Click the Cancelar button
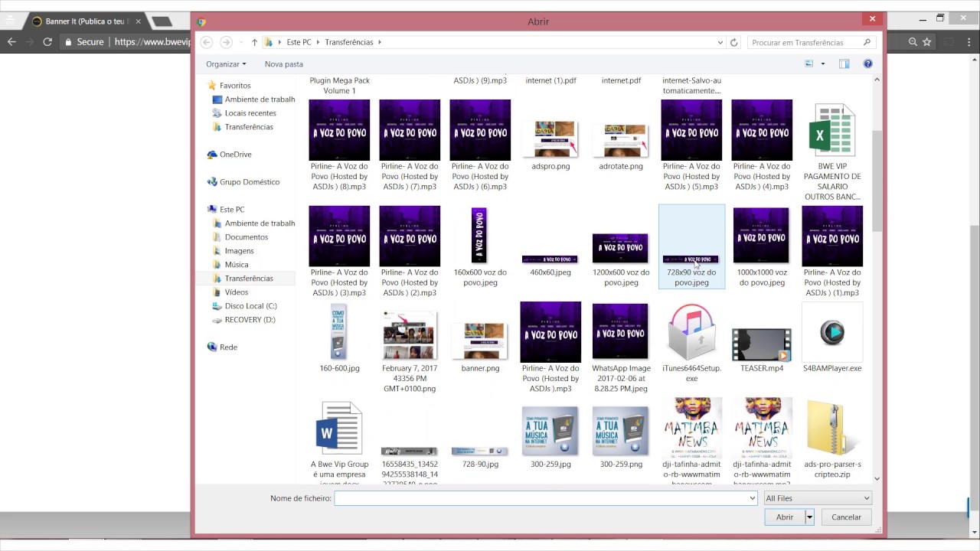Screen dimensions: 980x551 [x=846, y=517]
